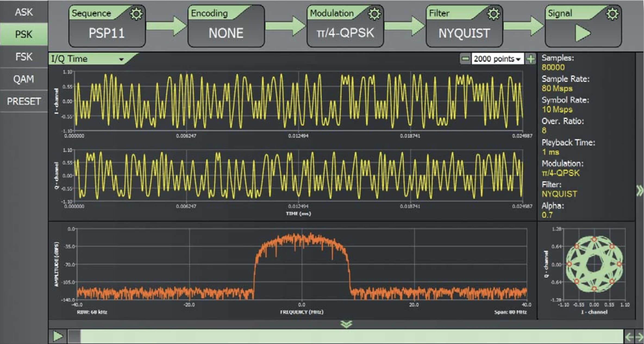This screenshot has width=644, height=344.
Task: Click the bottom-left play button
Action: pyautogui.click(x=58, y=336)
